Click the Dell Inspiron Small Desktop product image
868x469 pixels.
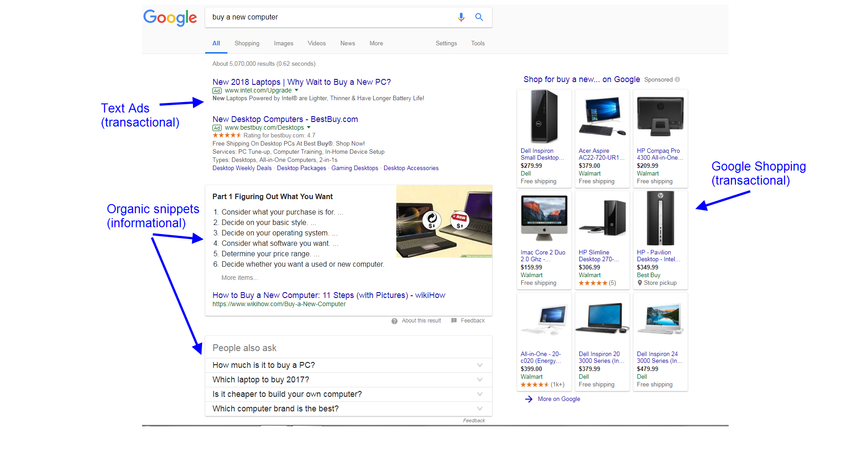click(544, 117)
